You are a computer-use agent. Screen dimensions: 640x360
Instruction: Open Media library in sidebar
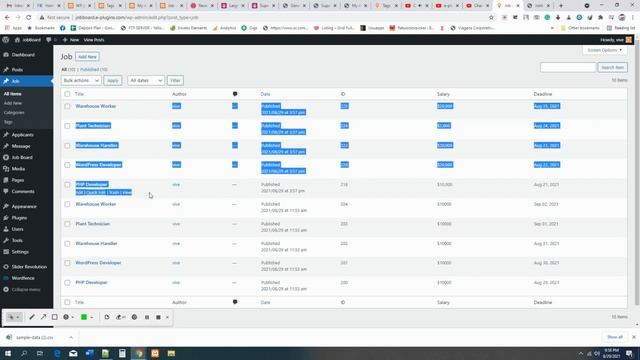pyautogui.click(x=18, y=169)
